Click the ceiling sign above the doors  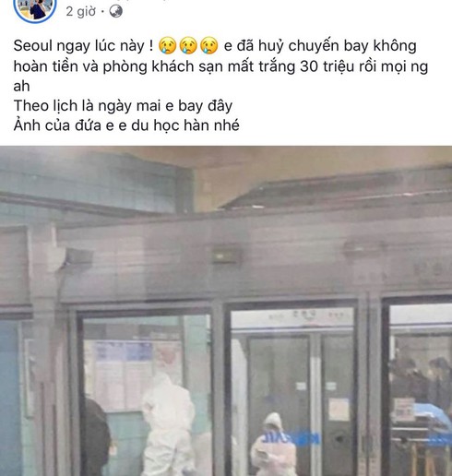(x=226, y=256)
